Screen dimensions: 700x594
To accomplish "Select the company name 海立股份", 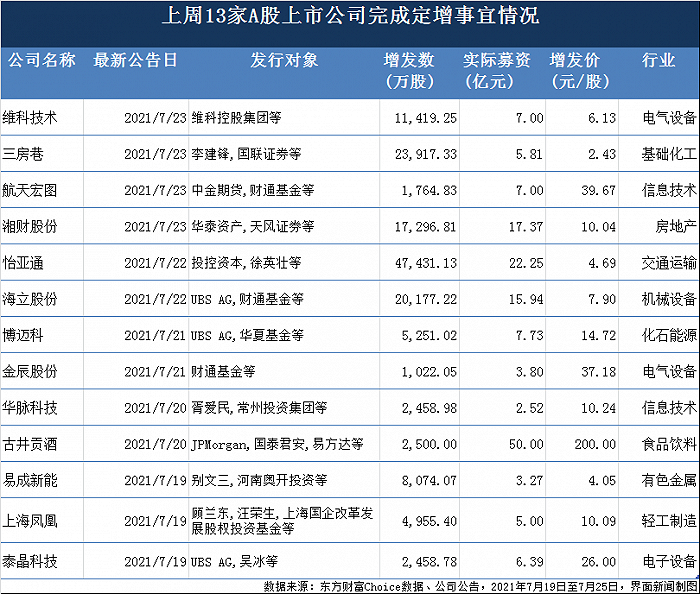I will pos(30,299).
